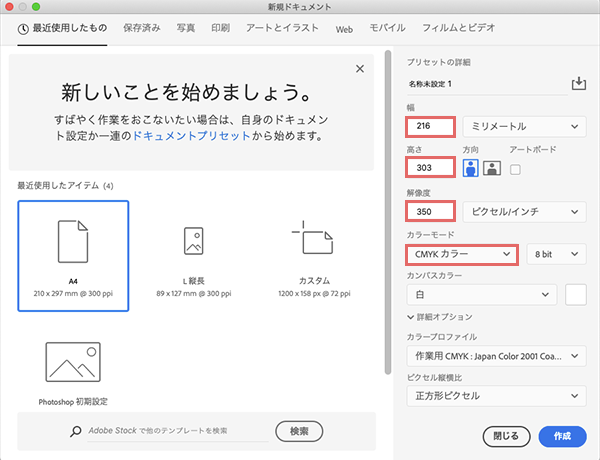Switch to the 写真 tab

[x=186, y=28]
